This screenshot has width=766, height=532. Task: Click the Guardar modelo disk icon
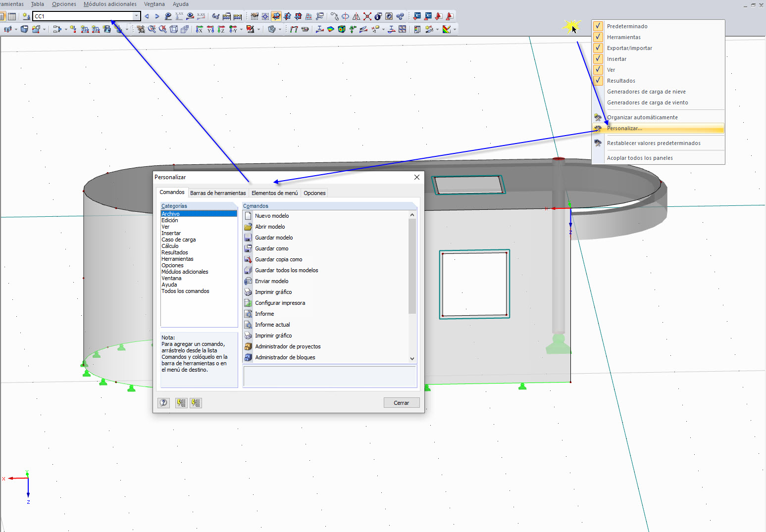pyautogui.click(x=248, y=238)
